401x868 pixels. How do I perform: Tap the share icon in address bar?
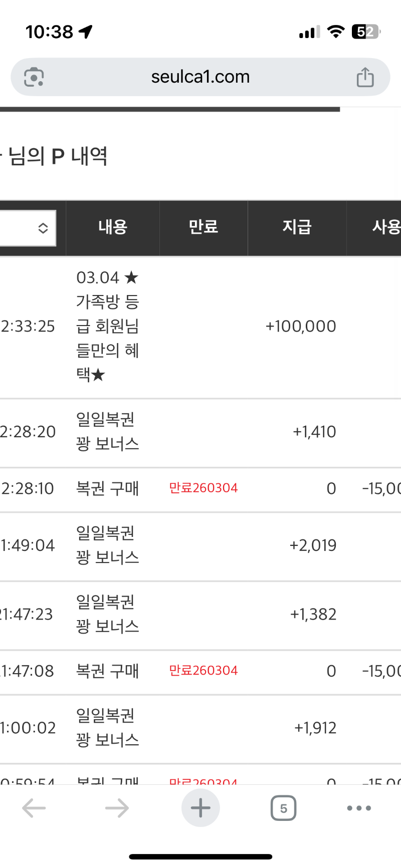point(365,77)
